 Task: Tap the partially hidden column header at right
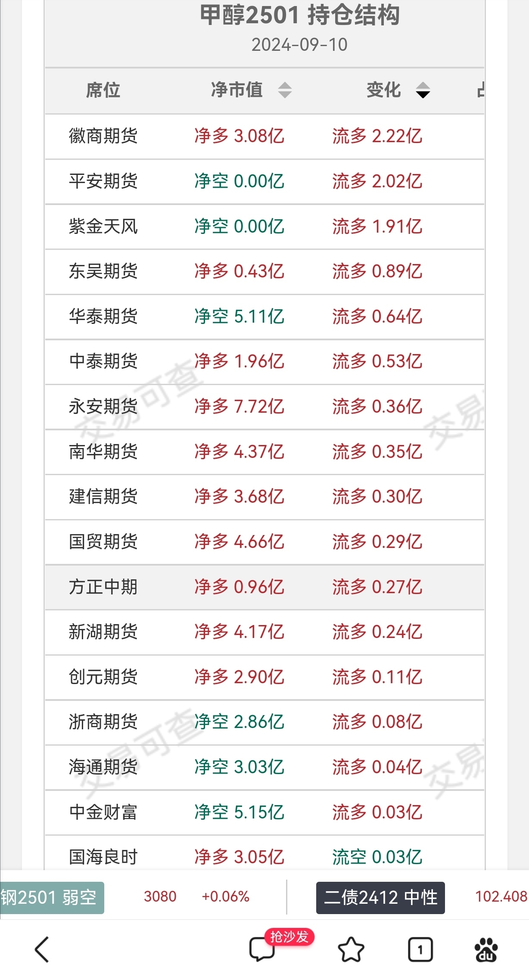pyautogui.click(x=480, y=90)
